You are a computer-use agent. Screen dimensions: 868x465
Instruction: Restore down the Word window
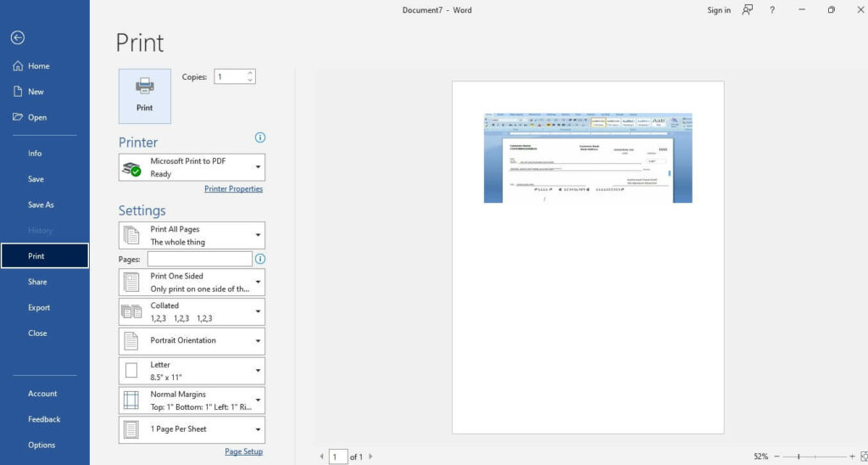point(831,10)
